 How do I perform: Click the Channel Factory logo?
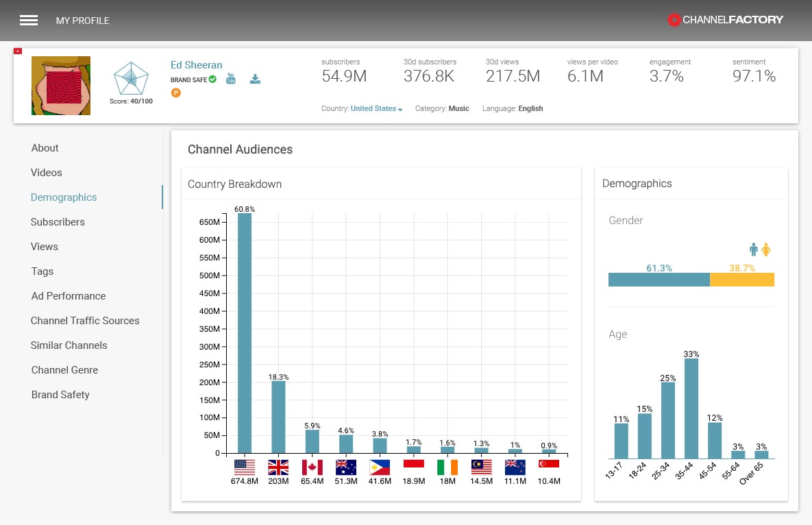coord(725,20)
